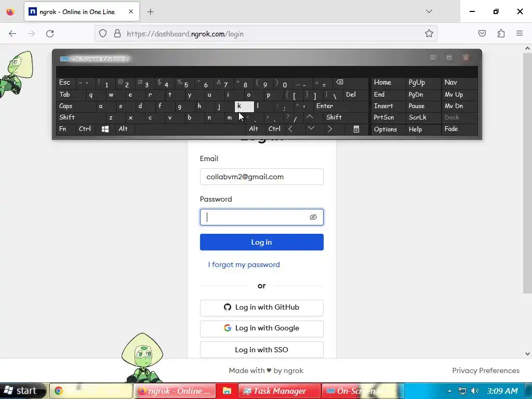Screen dimensions: 532x399
Task: Open File Explorer folder taskbar icon
Action: click(227, 391)
